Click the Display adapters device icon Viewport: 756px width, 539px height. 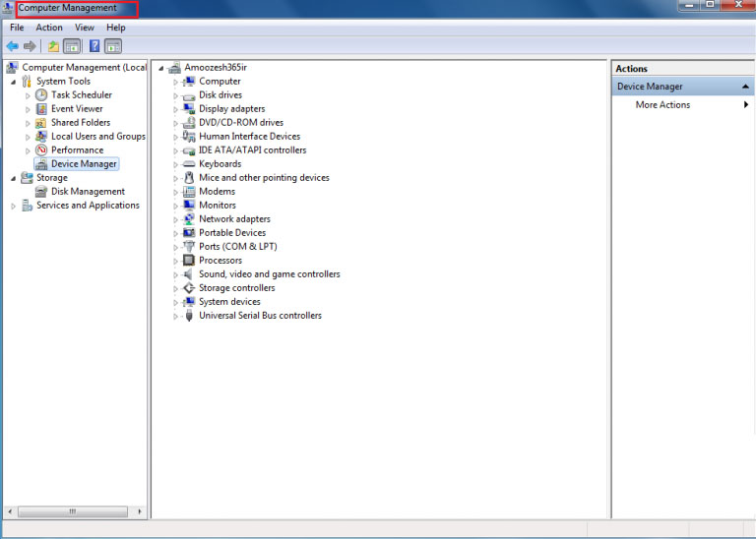pos(189,109)
